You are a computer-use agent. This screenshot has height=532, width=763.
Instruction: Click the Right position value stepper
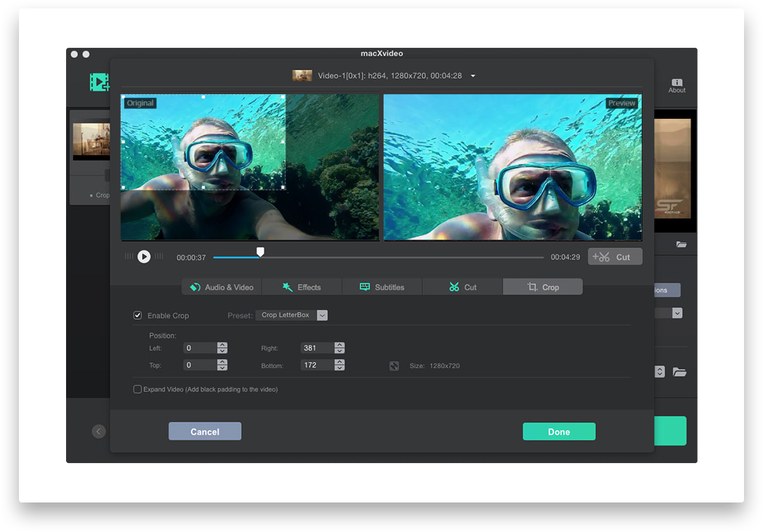tap(339, 348)
